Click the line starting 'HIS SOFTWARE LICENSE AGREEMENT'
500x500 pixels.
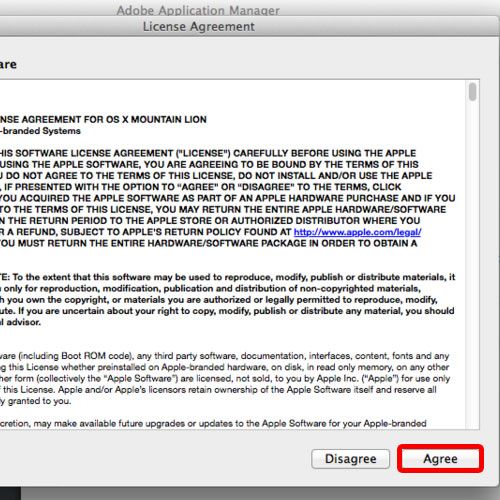coord(208,153)
